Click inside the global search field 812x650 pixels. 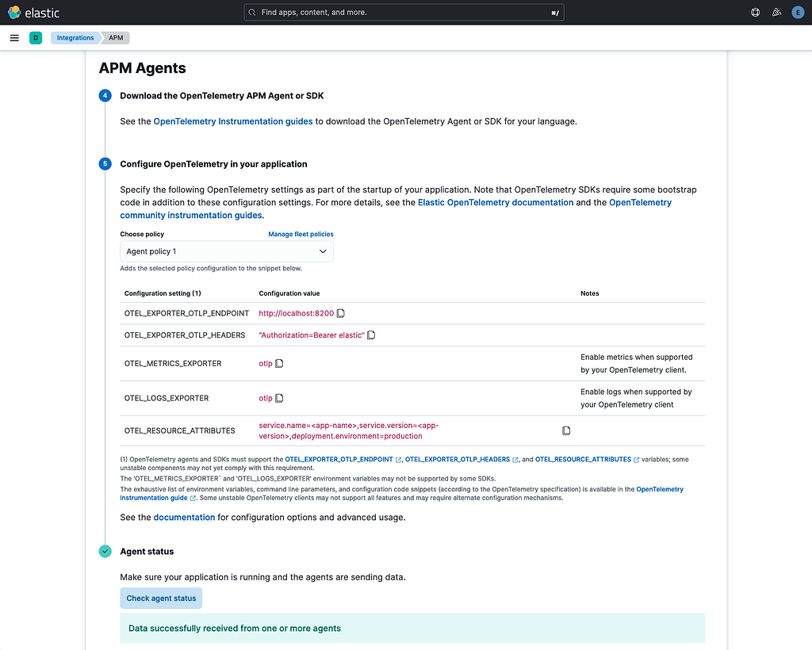(403, 12)
